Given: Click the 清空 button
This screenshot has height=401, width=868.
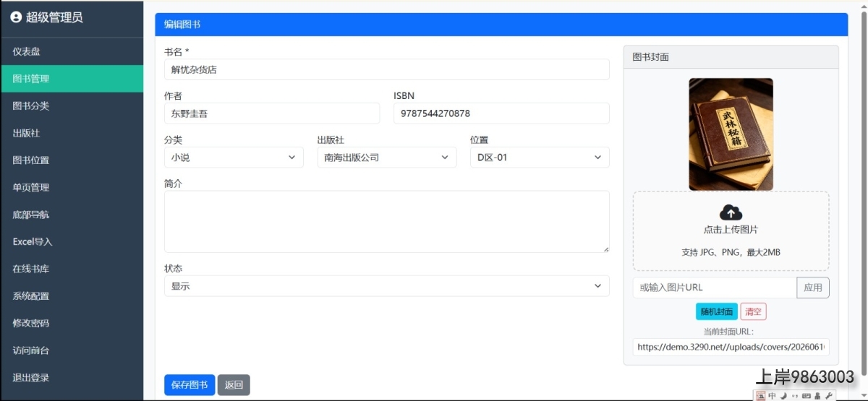Looking at the screenshot, I should tap(753, 311).
